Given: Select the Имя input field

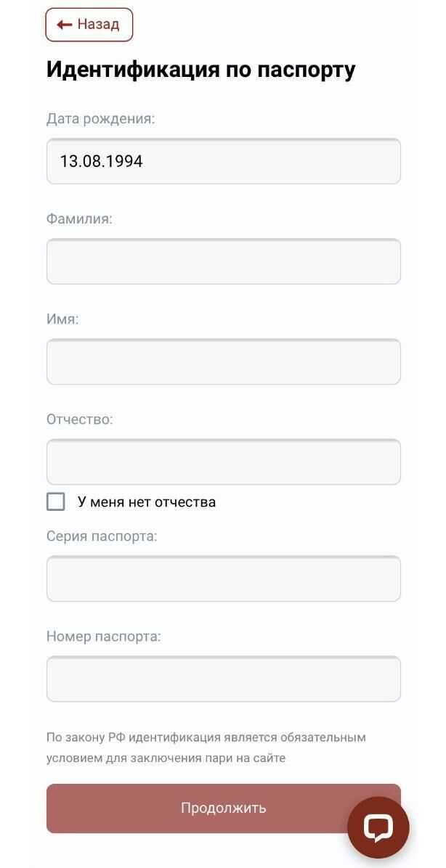Looking at the screenshot, I should click(x=223, y=361).
